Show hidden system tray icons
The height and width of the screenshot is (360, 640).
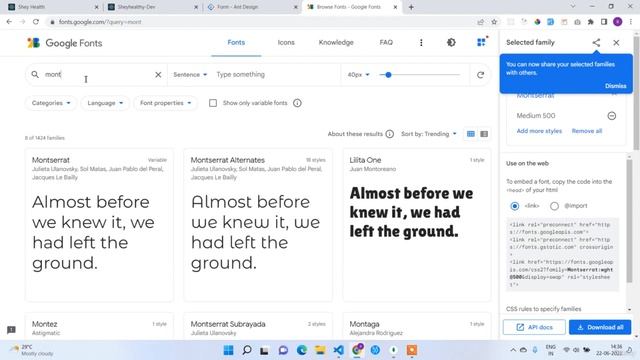click(x=513, y=350)
